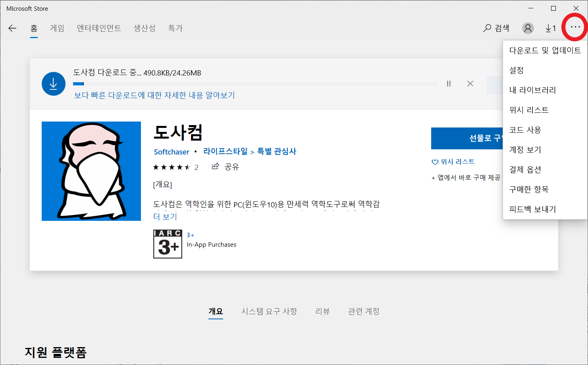Viewport: 588px width, 365px height.
Task: Select 결제 옵션 from the menu
Action: (545, 170)
